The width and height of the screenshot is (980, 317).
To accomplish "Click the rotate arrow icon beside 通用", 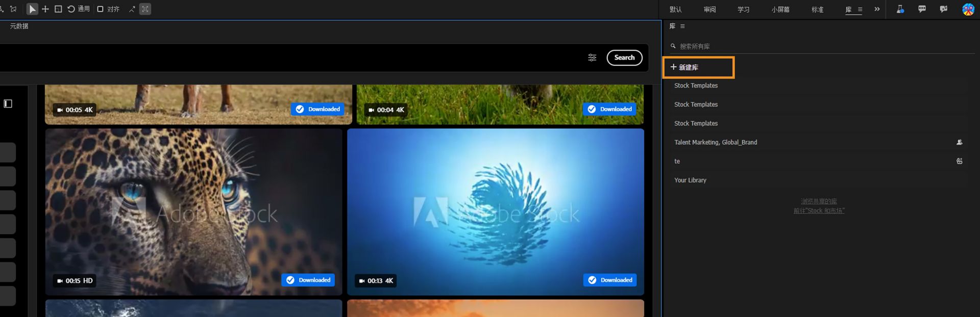I will [x=71, y=9].
